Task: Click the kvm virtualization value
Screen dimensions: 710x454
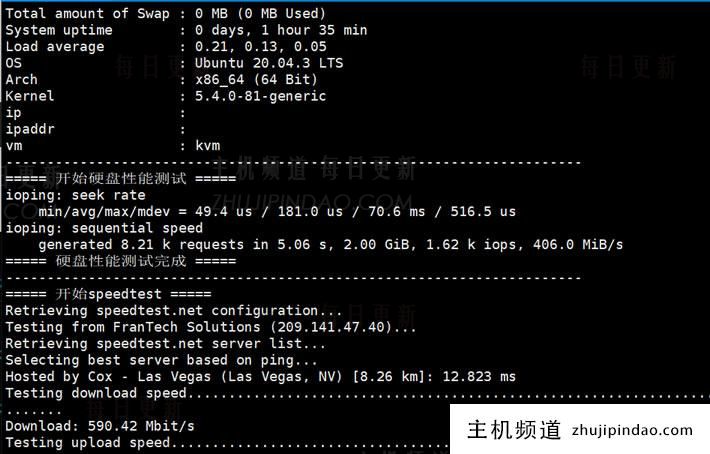Action: tap(207, 145)
